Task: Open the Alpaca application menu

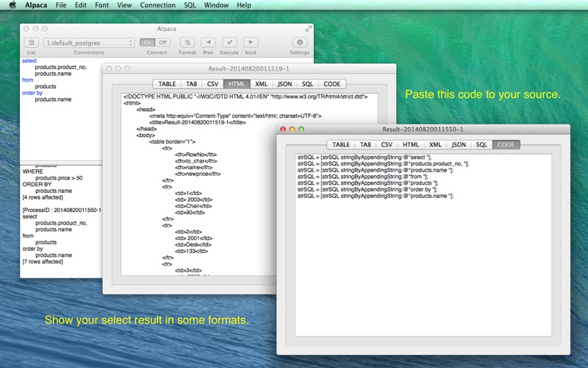Action: click(36, 5)
